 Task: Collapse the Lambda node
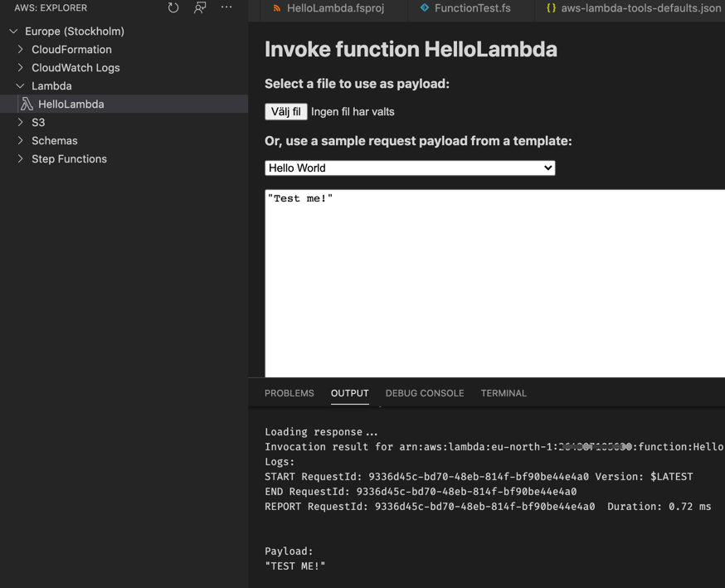[21, 86]
